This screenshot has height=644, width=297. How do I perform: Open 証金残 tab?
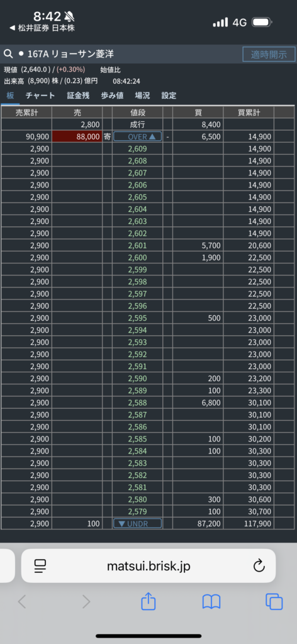click(78, 96)
